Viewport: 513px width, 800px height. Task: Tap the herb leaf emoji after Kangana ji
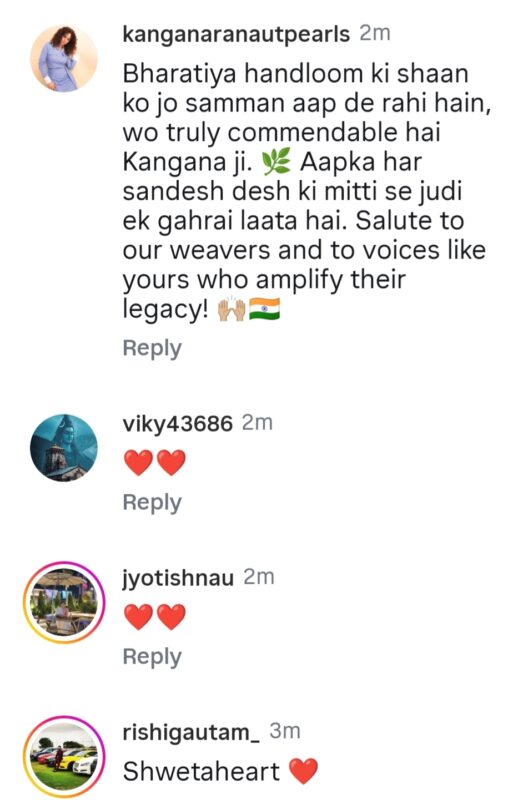pyautogui.click(x=276, y=162)
